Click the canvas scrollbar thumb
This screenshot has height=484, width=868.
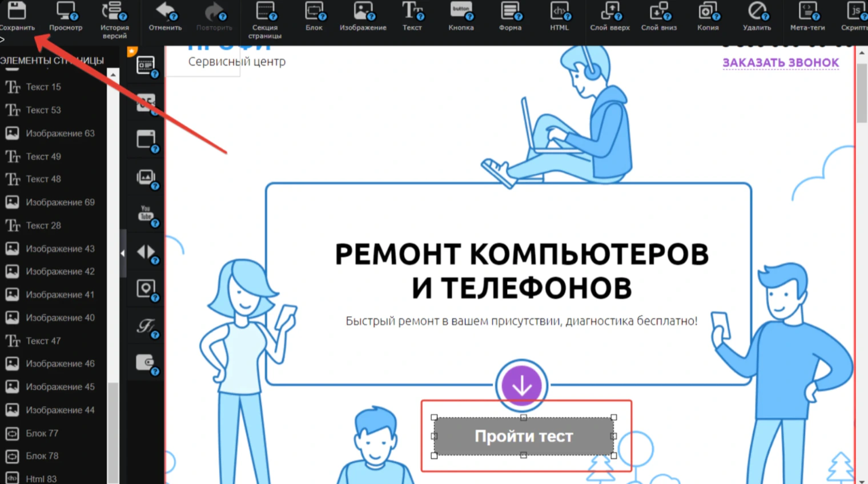[x=862, y=93]
